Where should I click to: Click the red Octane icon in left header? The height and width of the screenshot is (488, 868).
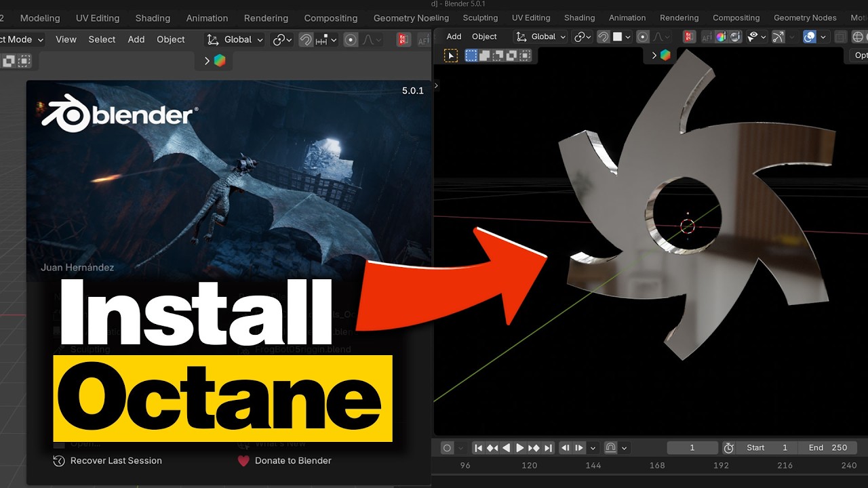[x=404, y=40]
